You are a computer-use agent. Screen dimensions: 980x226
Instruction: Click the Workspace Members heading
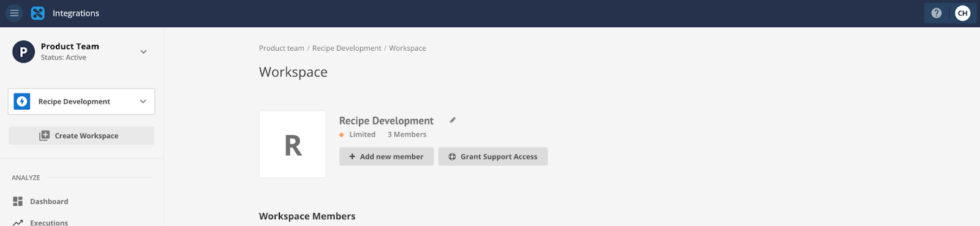point(307,216)
